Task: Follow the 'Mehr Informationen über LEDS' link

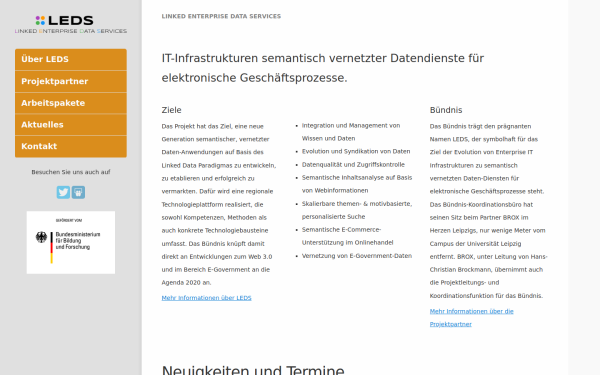Action: [206, 298]
